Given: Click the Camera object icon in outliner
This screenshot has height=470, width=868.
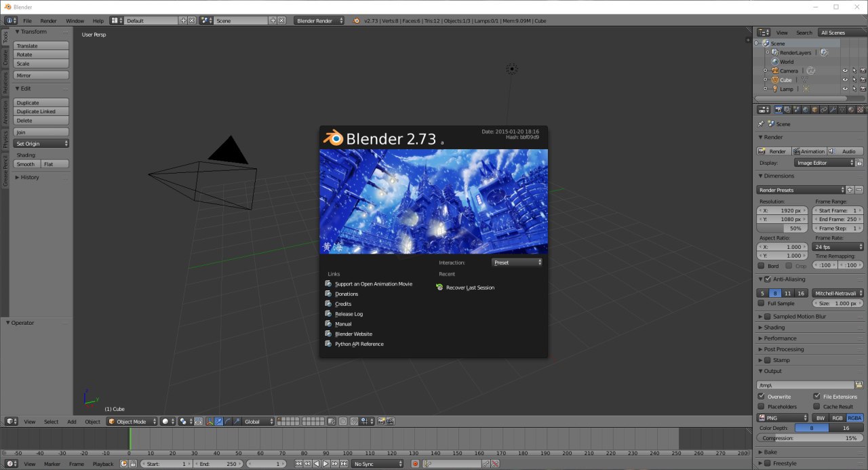Looking at the screenshot, I should [x=774, y=71].
